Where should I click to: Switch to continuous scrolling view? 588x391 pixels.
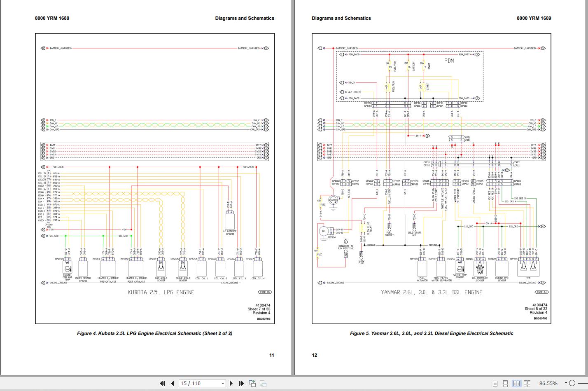coord(506,384)
